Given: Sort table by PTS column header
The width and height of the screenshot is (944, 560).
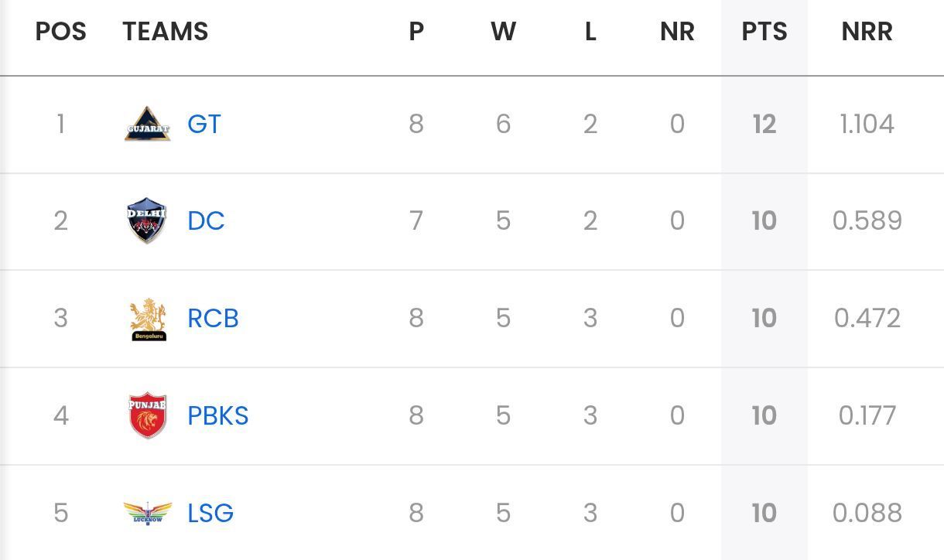Looking at the screenshot, I should pos(764,32).
